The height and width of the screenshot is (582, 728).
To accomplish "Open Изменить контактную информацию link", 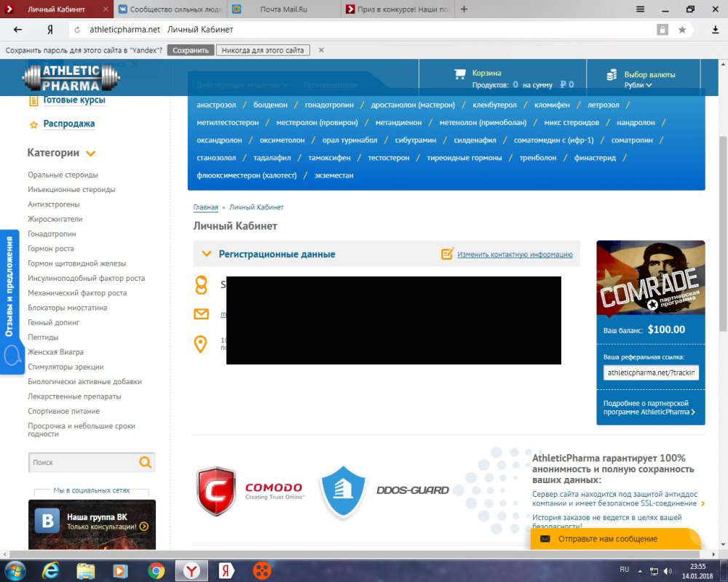I will (515, 255).
